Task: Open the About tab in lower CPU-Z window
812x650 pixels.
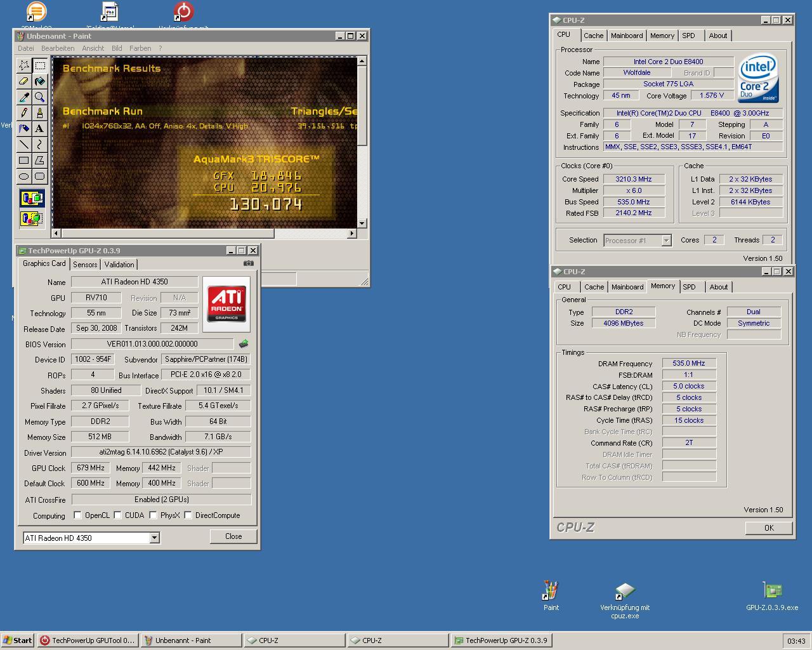Action: [719, 287]
